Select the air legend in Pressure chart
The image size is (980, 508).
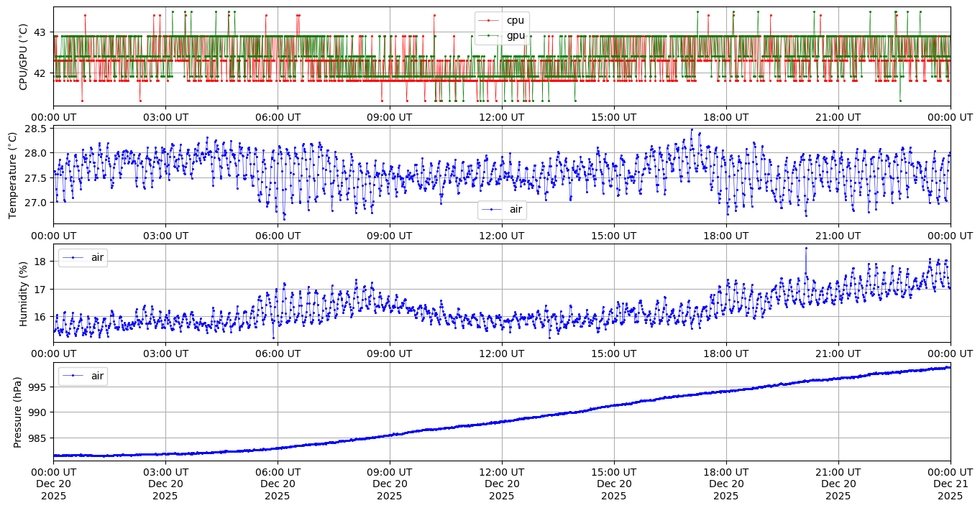(83, 375)
